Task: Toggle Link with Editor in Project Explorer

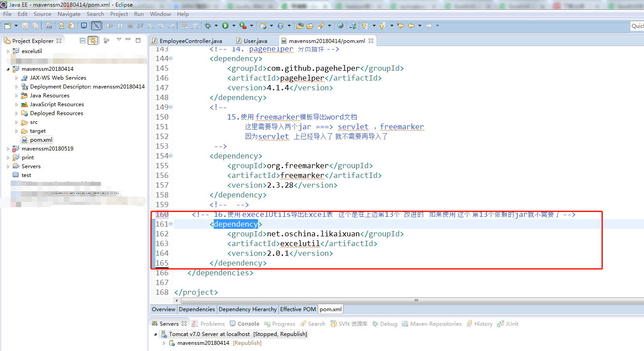Action: (x=93, y=40)
